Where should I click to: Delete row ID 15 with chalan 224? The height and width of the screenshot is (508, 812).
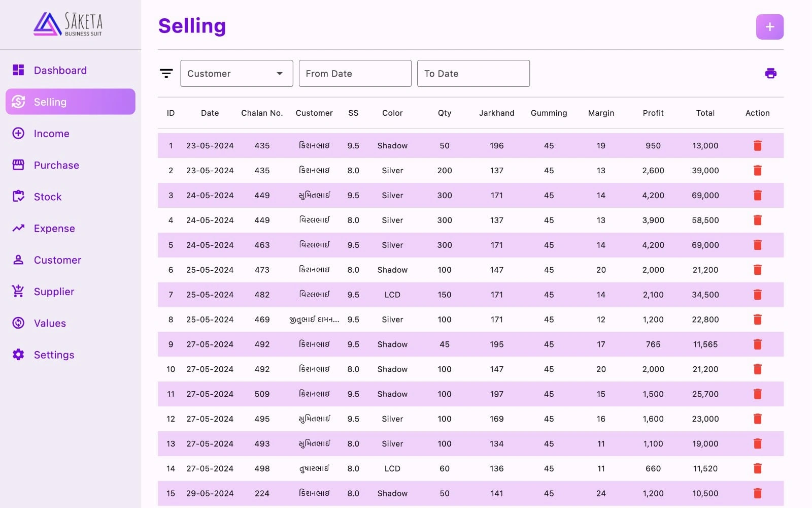tap(757, 493)
